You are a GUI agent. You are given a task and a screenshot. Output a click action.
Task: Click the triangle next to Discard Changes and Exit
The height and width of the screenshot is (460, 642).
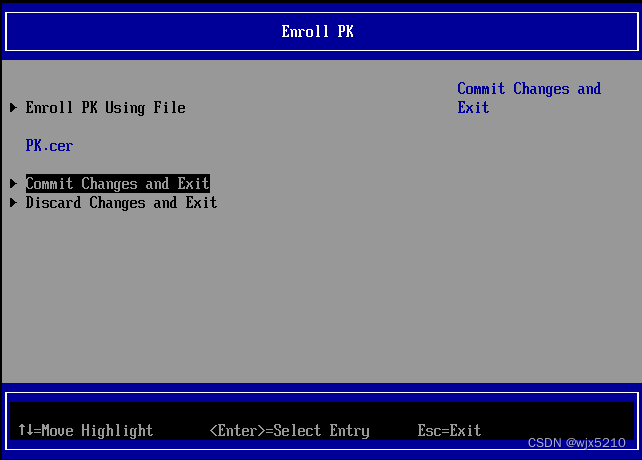14,203
